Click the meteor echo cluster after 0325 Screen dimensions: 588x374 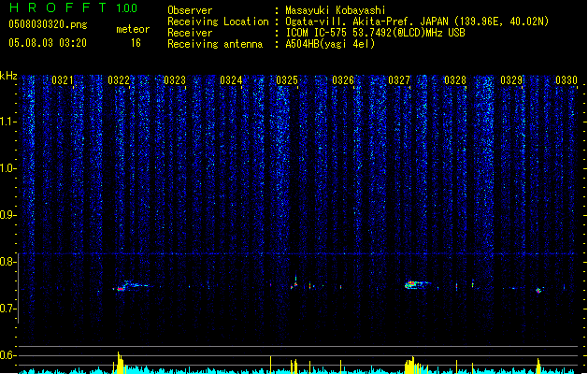[294, 284]
